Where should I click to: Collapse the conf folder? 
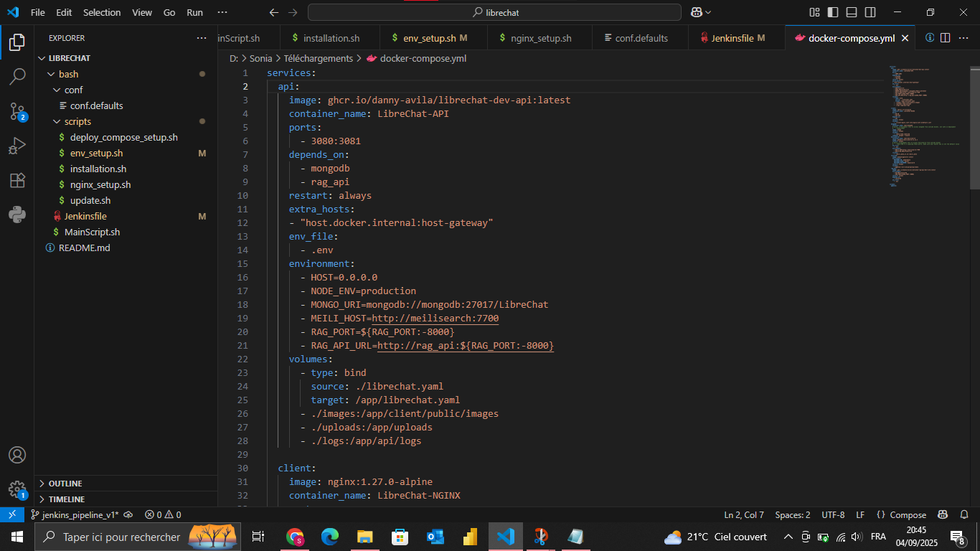pos(126,90)
